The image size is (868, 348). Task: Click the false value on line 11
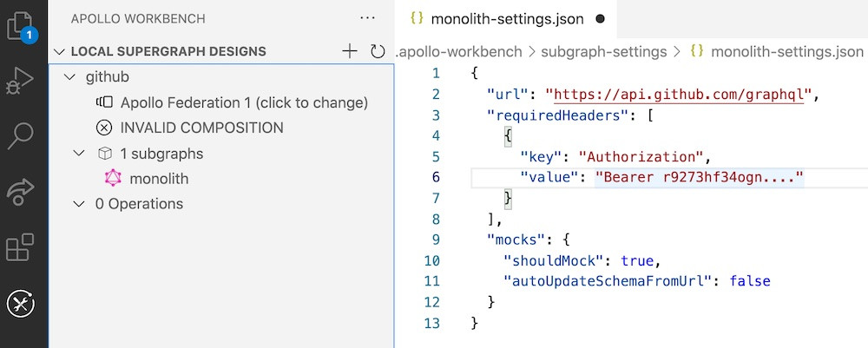(750, 281)
